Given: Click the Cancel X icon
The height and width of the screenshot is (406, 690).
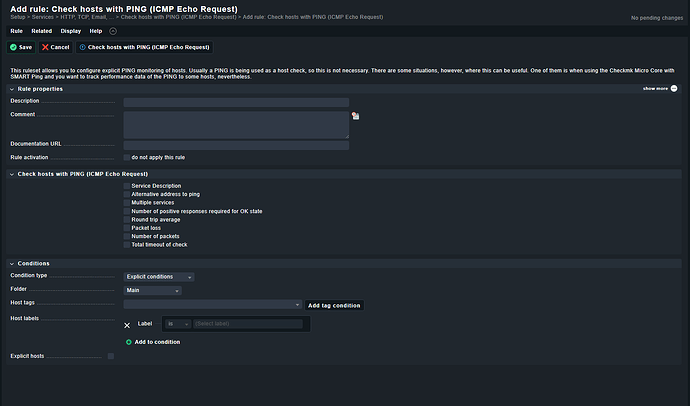Looking at the screenshot, I should pyautogui.click(x=45, y=47).
